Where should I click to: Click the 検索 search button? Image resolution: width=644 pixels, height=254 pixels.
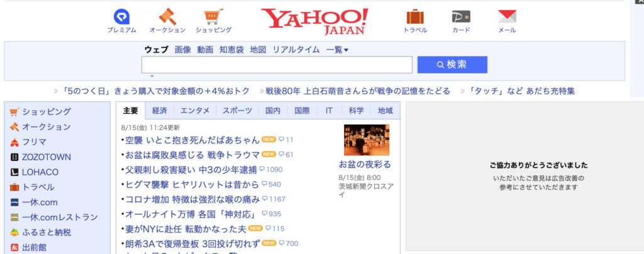pos(452,65)
